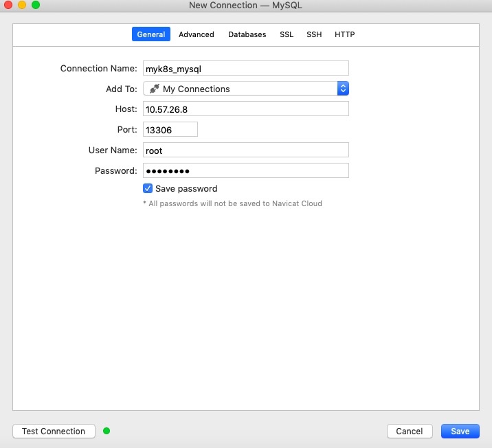Screen dimensions: 492x448
Task: Click the Host label
Action: (126, 109)
